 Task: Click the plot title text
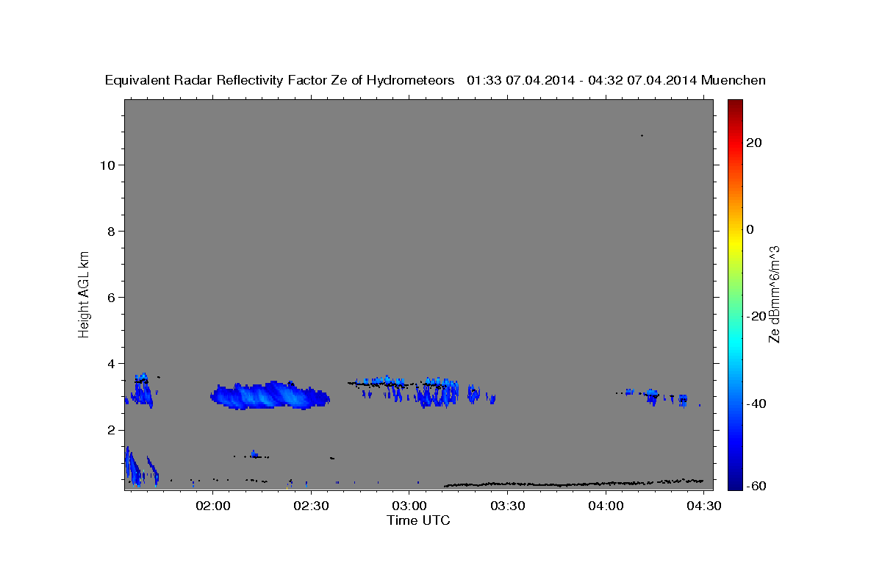click(436, 80)
